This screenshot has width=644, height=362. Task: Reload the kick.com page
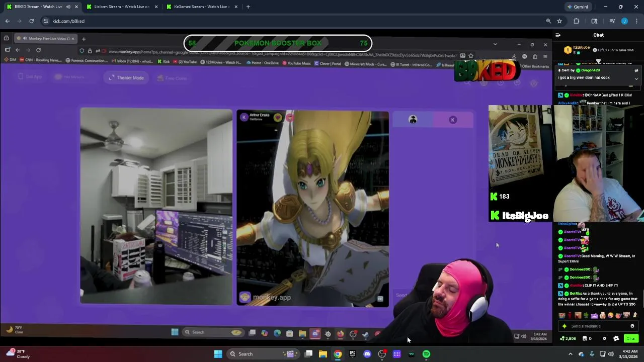(x=32, y=21)
